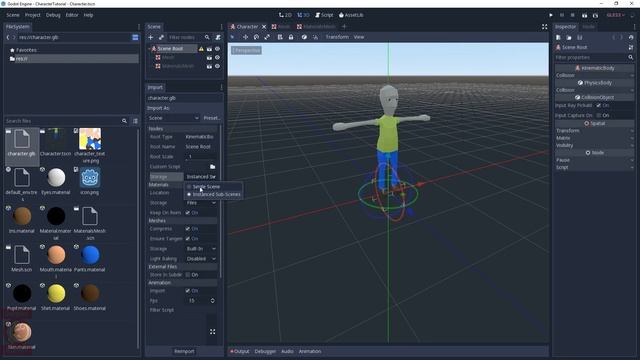The image size is (640, 360).
Task: Toggle local space mode icon
Action: tap(304, 37)
